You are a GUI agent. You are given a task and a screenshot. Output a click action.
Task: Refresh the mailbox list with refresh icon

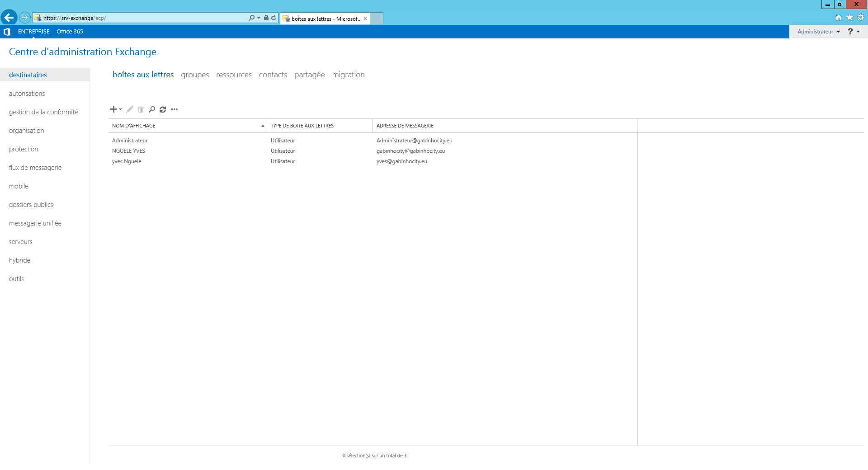pyautogui.click(x=163, y=109)
